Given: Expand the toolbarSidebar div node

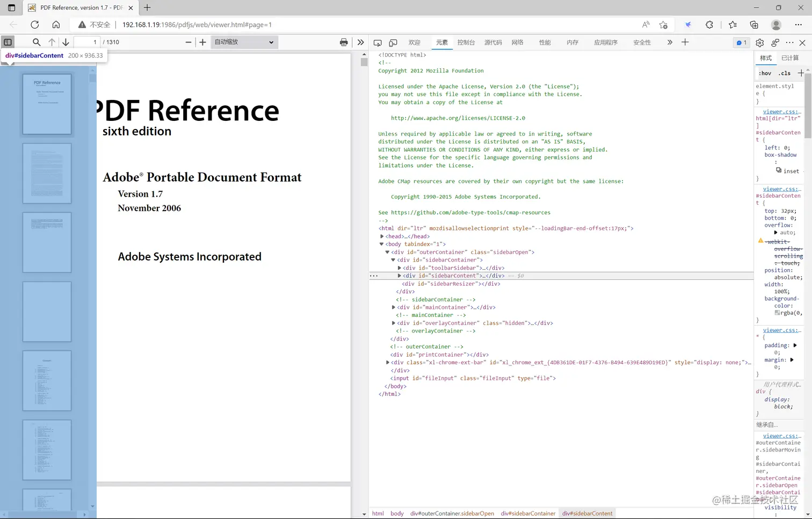Looking at the screenshot, I should pyautogui.click(x=399, y=268).
